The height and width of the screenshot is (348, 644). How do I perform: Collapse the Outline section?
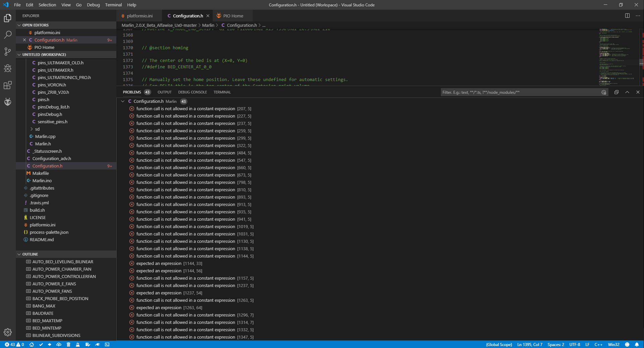pos(66,254)
